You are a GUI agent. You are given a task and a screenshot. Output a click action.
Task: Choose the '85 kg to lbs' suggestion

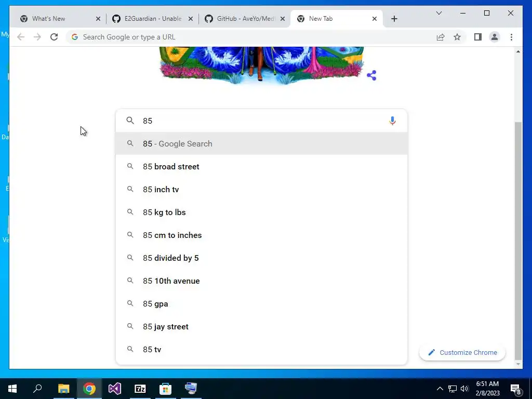coord(261,212)
